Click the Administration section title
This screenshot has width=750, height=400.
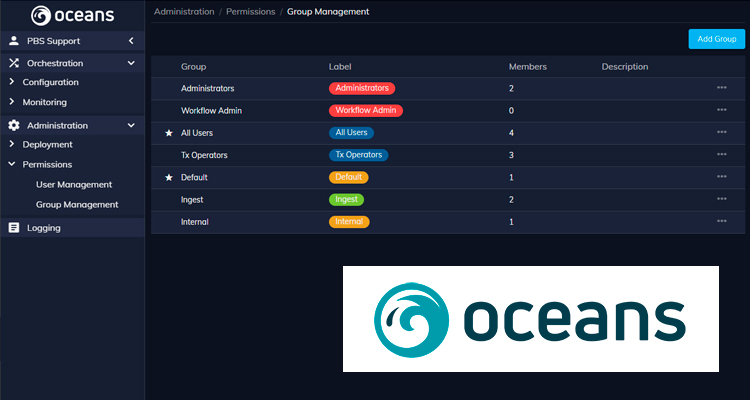[57, 125]
